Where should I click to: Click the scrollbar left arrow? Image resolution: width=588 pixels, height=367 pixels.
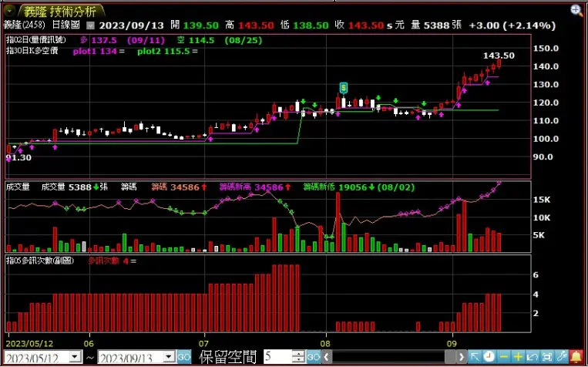(x=327, y=357)
